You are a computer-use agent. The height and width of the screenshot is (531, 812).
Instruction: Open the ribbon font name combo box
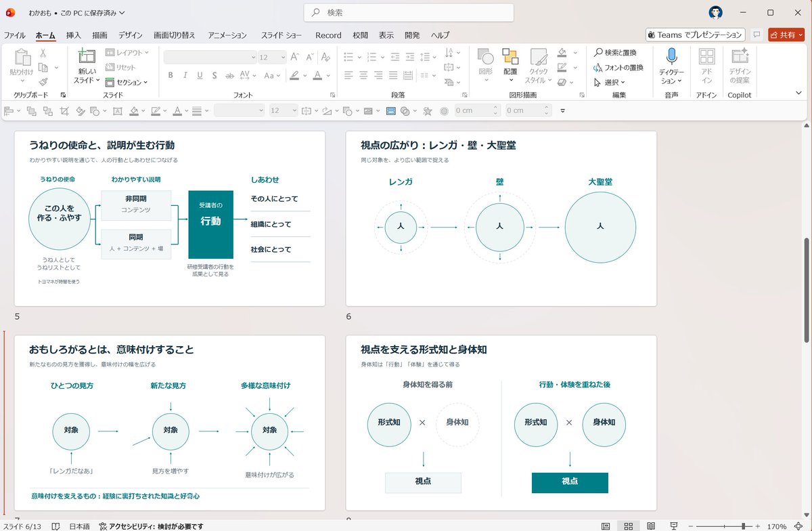coord(210,58)
